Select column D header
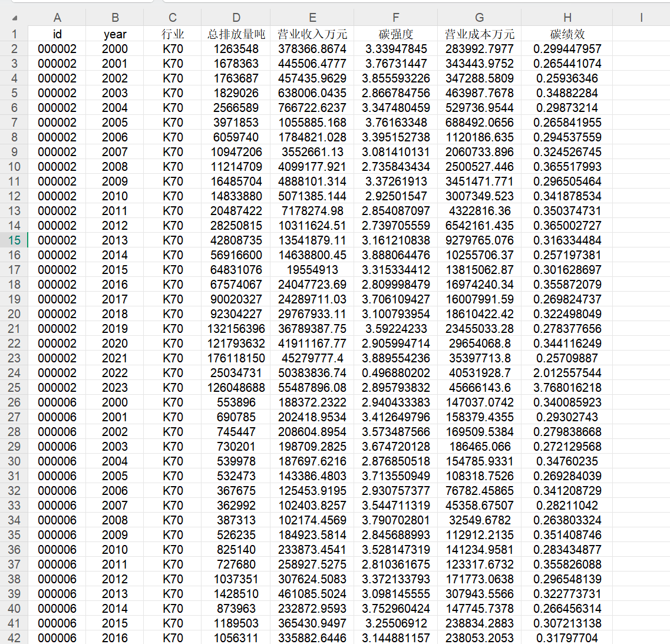 (x=236, y=18)
